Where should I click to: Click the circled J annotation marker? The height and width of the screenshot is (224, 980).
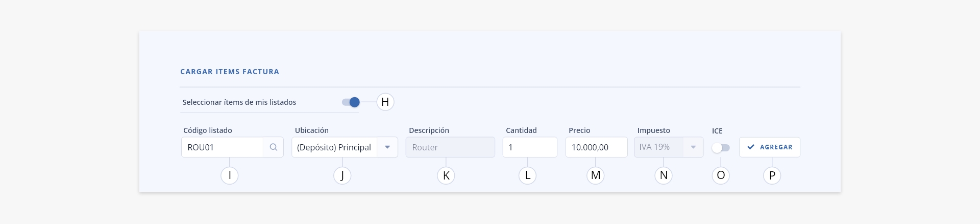[x=342, y=175]
